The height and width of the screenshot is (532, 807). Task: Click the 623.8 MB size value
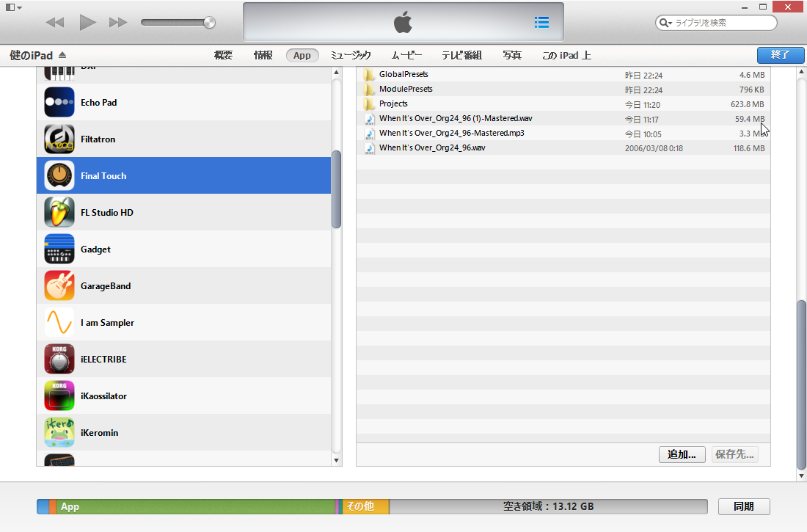point(748,104)
